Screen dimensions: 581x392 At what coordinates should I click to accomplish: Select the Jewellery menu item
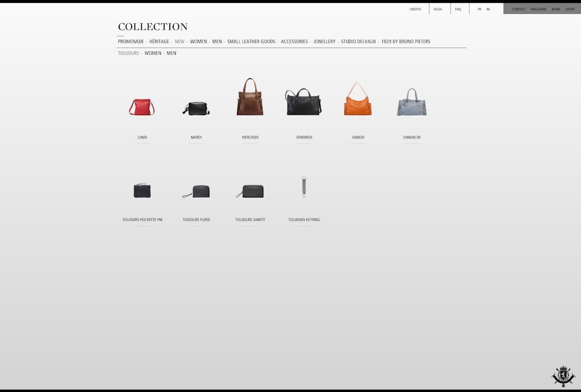pyautogui.click(x=324, y=41)
